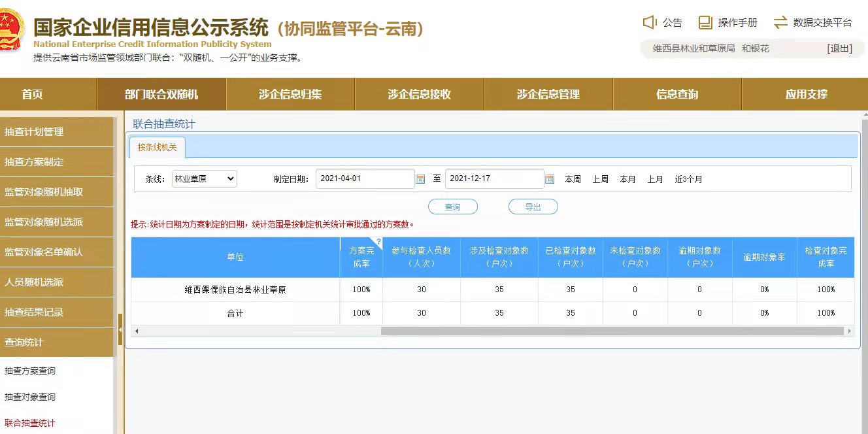868x434 pixels.
Task: Click the start date field 2021-04-01
Action: click(x=365, y=178)
